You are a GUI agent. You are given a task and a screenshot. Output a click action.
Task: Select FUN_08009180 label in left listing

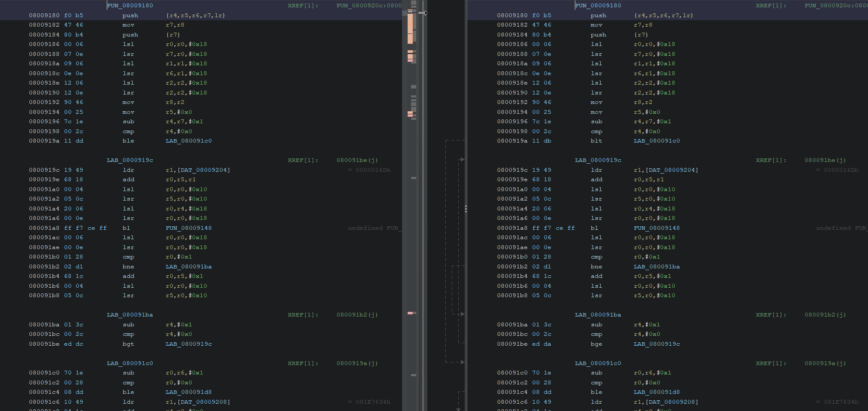click(130, 6)
